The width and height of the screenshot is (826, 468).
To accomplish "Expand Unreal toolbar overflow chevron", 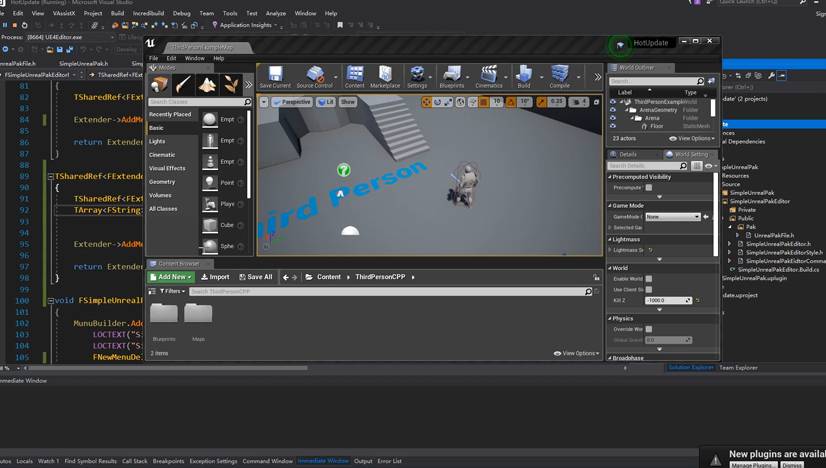I will pyautogui.click(x=597, y=77).
